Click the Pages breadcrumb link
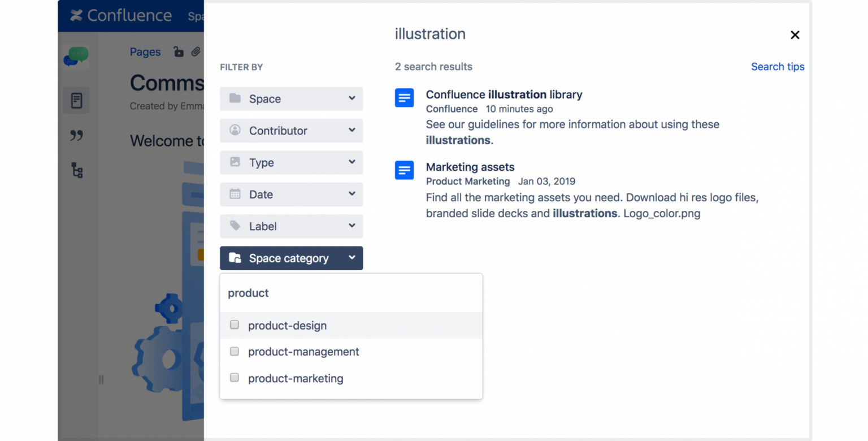The height and width of the screenshot is (441, 868). pos(145,51)
